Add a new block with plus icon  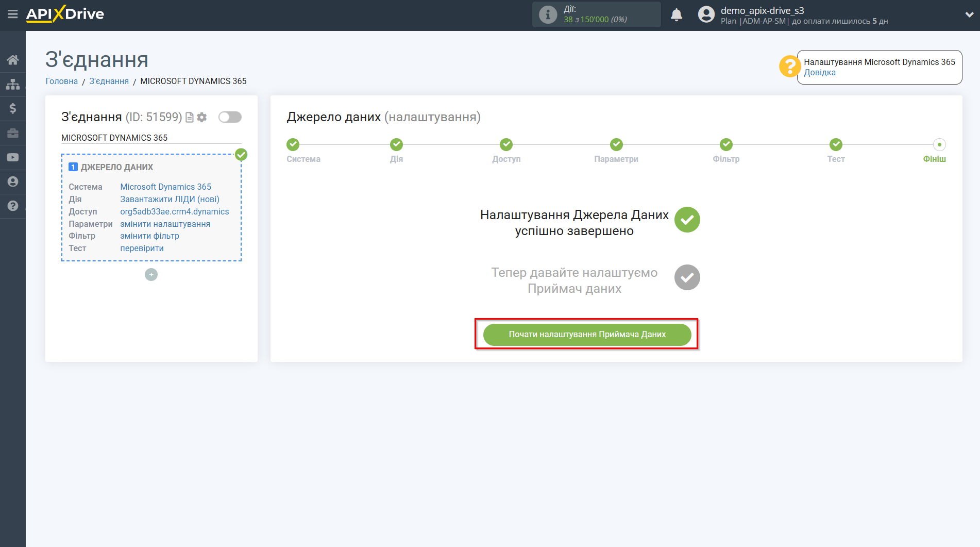click(x=151, y=275)
